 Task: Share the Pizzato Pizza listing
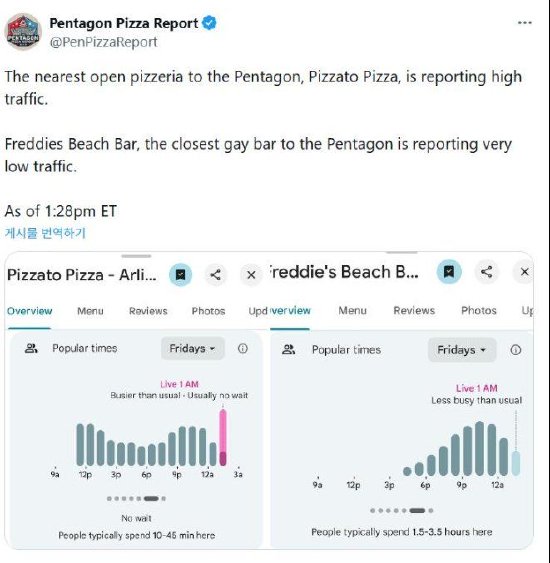coord(215,275)
